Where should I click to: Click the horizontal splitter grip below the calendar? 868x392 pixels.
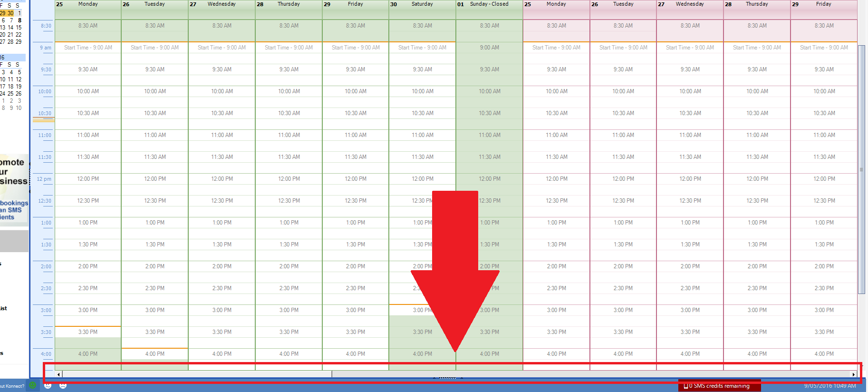[x=447, y=378]
